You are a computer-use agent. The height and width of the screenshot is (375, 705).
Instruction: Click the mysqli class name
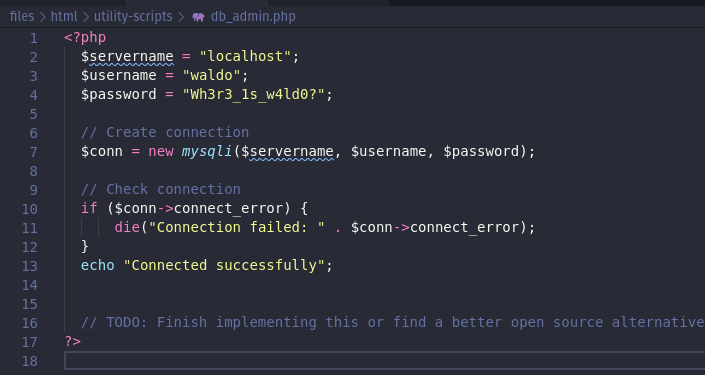coord(207,151)
